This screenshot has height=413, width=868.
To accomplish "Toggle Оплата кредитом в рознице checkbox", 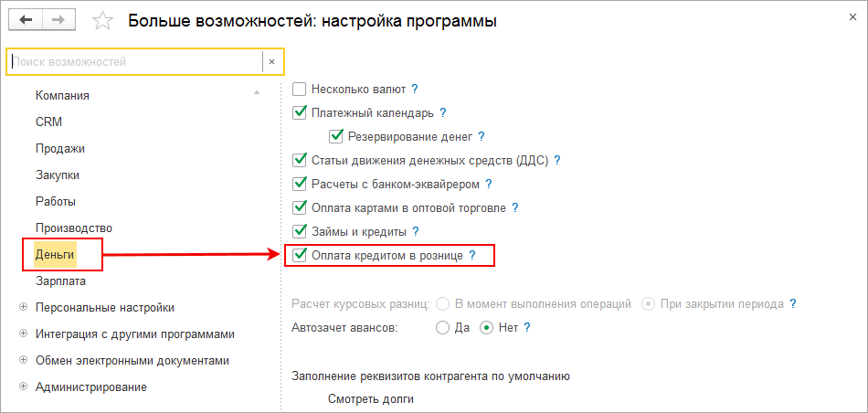I will pyautogui.click(x=299, y=256).
